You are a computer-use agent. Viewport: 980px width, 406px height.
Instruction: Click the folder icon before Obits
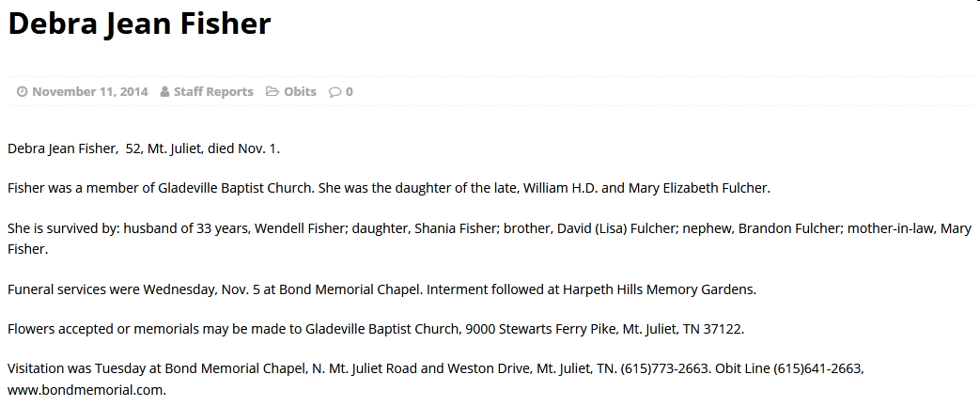(x=272, y=91)
